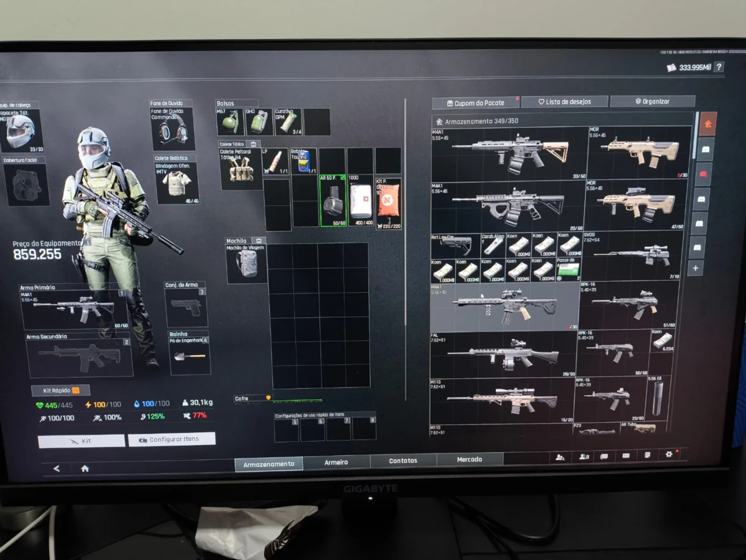Toggle the green check on AR 60 magazine
The width and height of the screenshot is (746, 560).
[x=342, y=178]
